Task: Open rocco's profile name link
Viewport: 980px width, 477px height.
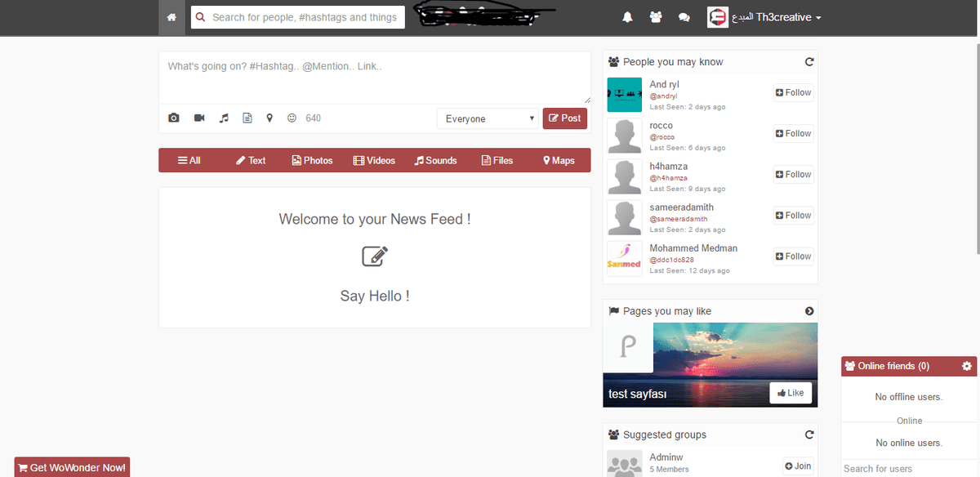Action: coord(661,125)
